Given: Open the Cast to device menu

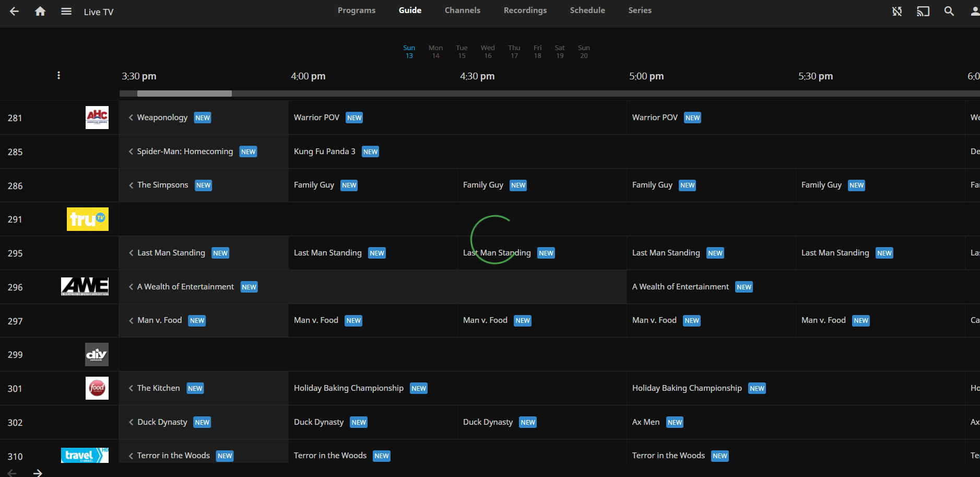Looking at the screenshot, I should pos(923,11).
